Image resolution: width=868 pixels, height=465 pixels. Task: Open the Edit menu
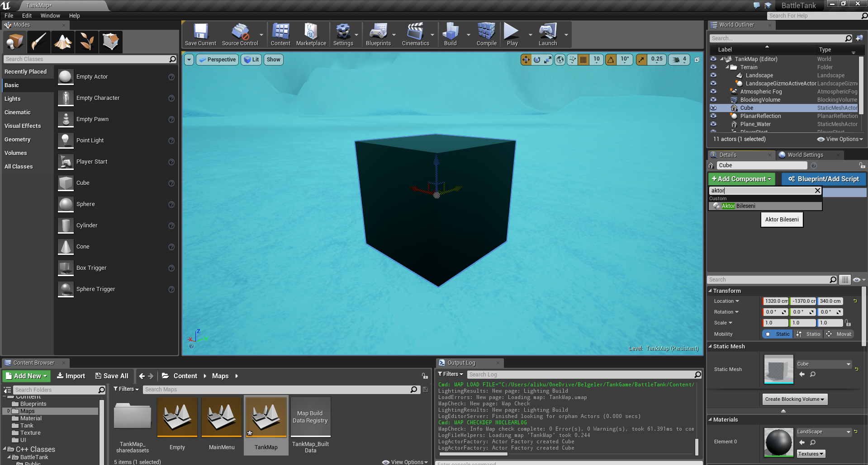pos(27,16)
